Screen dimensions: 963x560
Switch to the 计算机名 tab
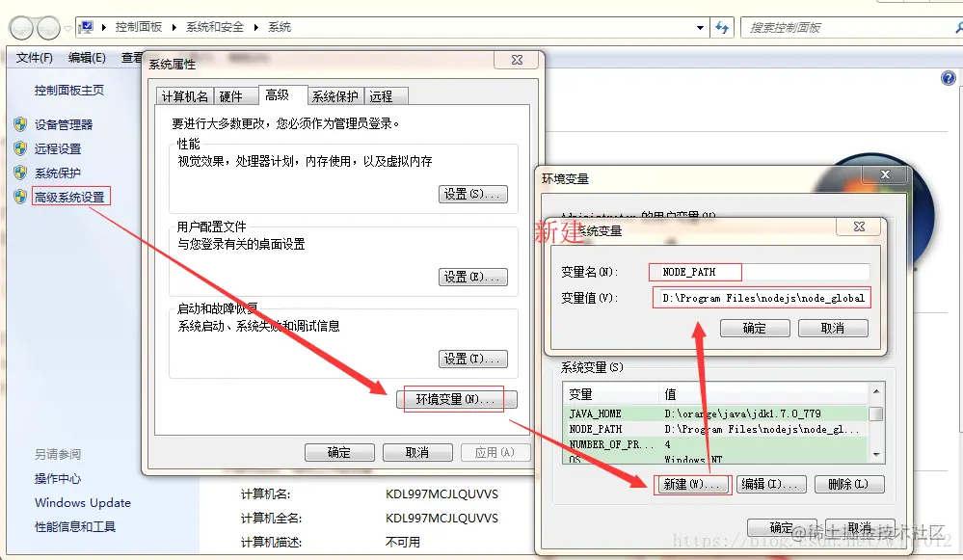184,96
